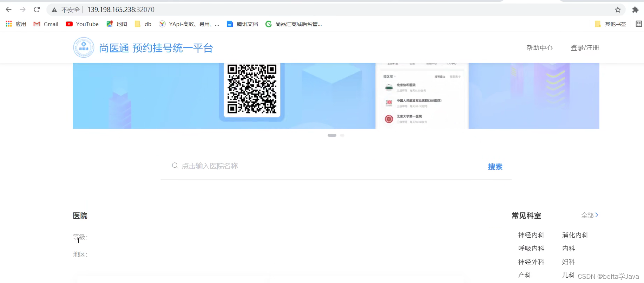Click the search magnifier icon
The image size is (644, 283).
175,166
